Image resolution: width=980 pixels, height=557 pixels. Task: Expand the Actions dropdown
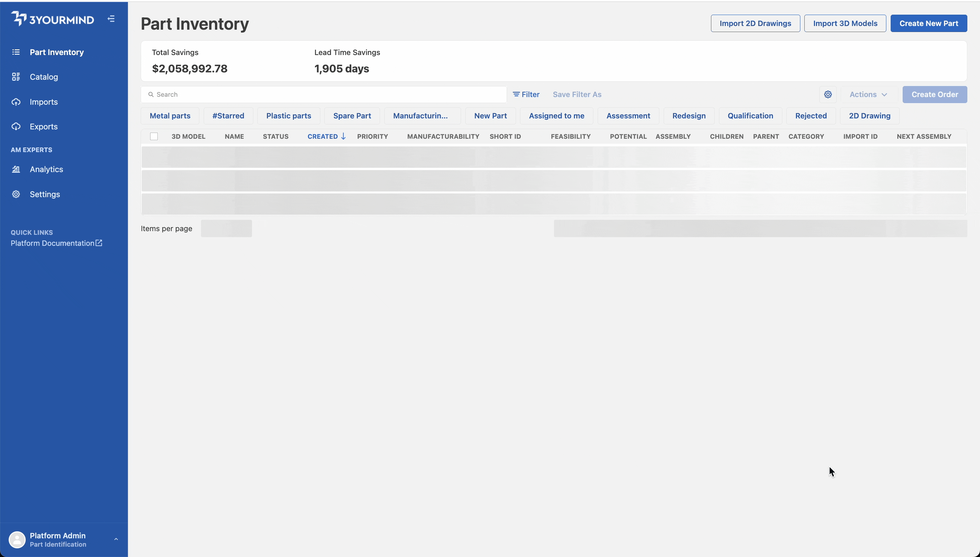pyautogui.click(x=868, y=94)
